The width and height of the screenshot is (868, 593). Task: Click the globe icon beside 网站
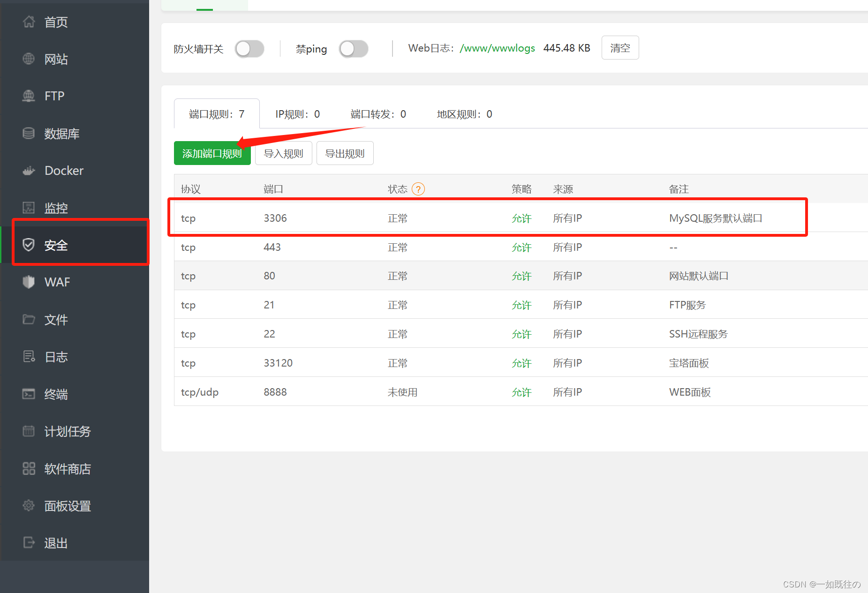(x=29, y=59)
